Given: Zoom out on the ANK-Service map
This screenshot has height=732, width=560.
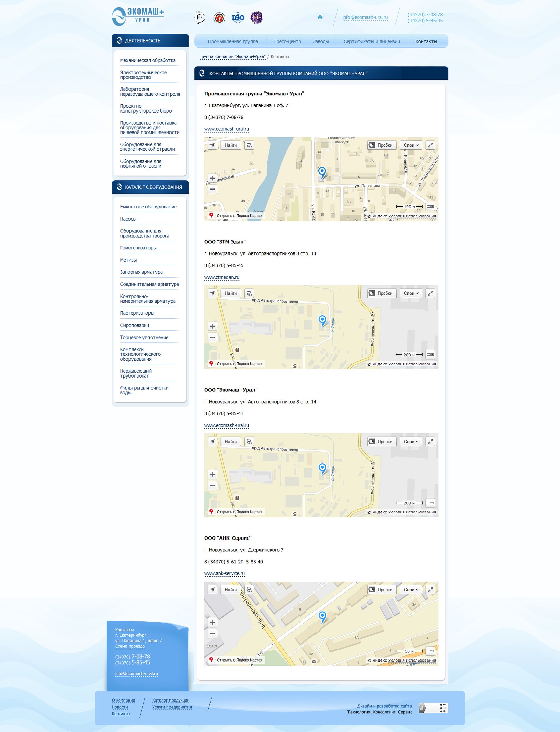Looking at the screenshot, I should click(x=212, y=633).
